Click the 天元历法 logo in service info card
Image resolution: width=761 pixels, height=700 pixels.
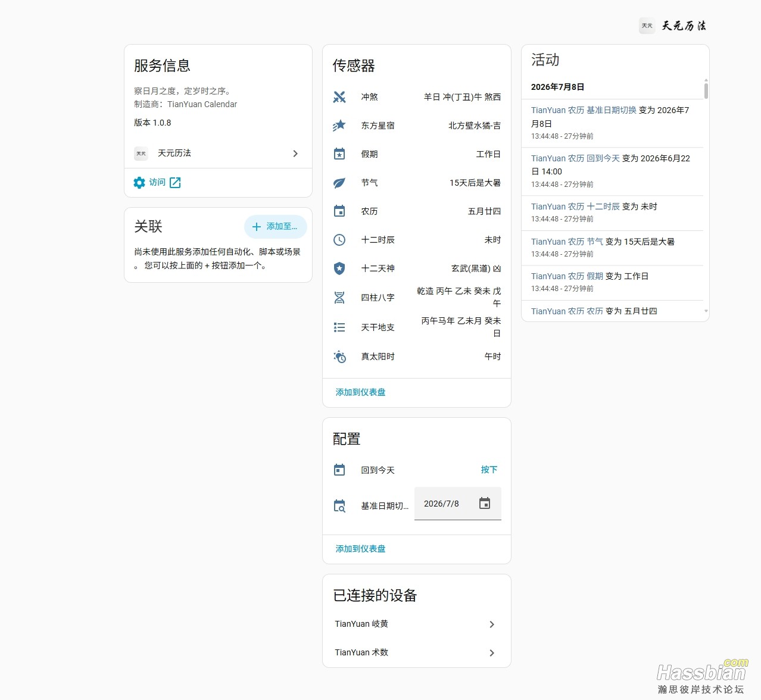[x=141, y=154]
